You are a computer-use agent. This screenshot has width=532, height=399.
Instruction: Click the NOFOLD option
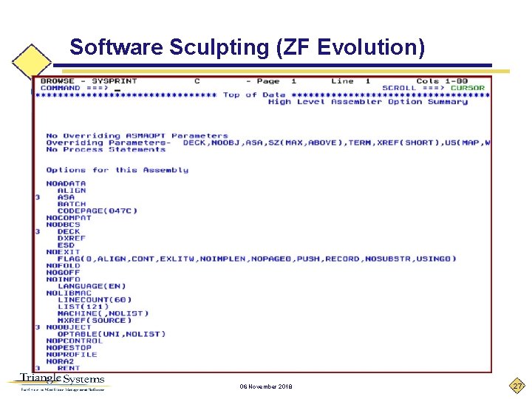click(63, 266)
